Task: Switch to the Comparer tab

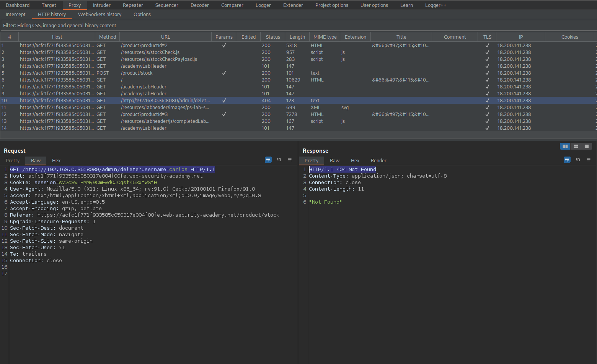Action: point(232,5)
